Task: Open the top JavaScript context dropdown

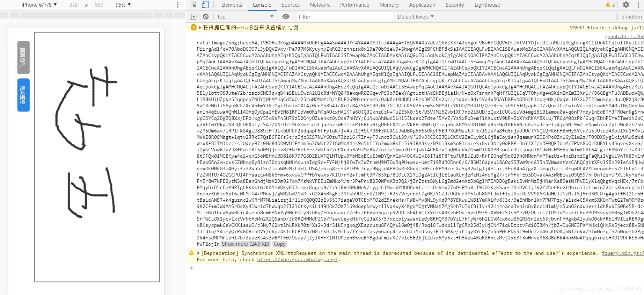Action: [246, 16]
